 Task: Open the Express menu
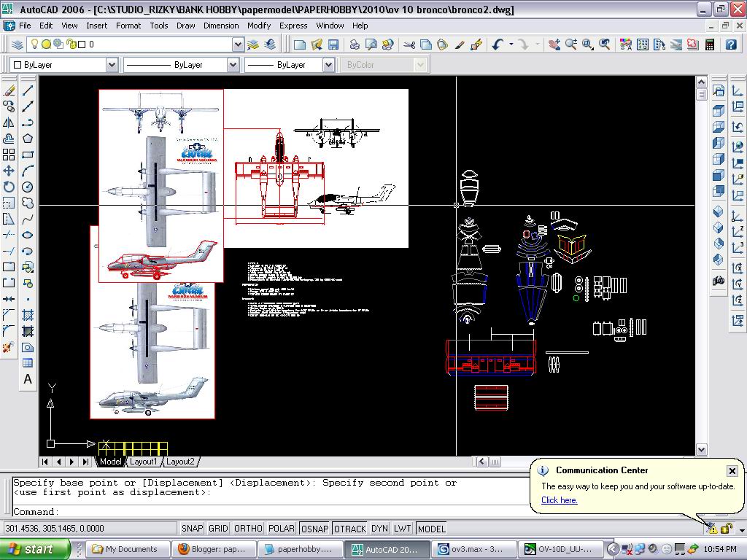click(x=293, y=26)
